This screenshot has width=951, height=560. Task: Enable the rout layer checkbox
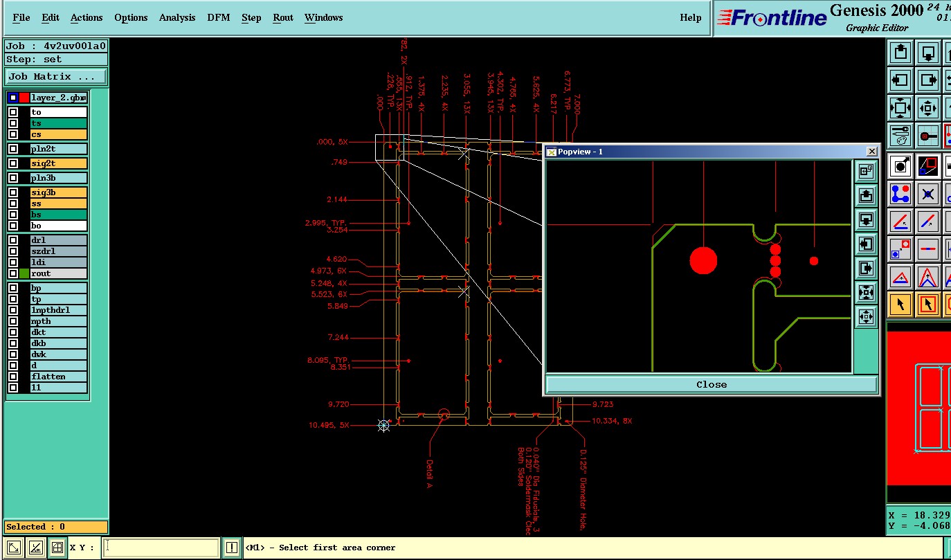(x=13, y=273)
